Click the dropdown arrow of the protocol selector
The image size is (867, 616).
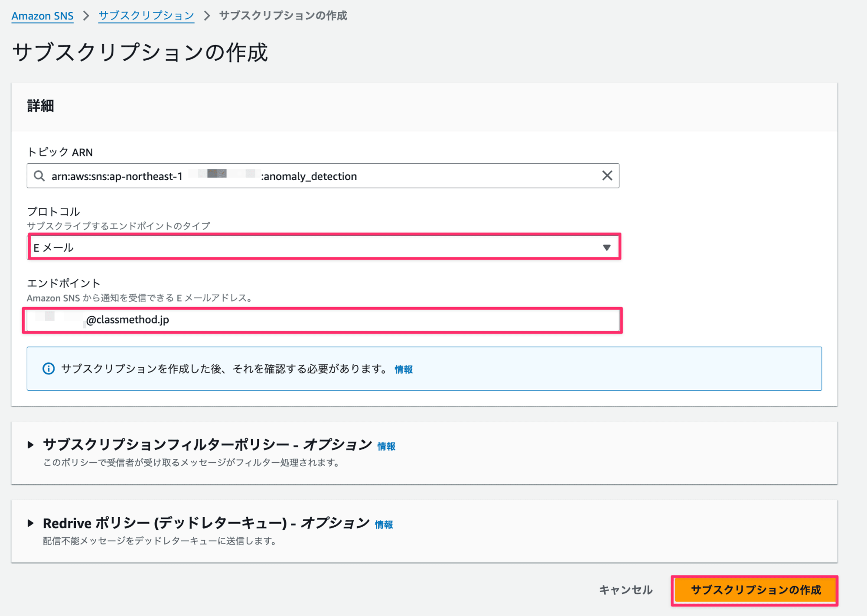(606, 248)
